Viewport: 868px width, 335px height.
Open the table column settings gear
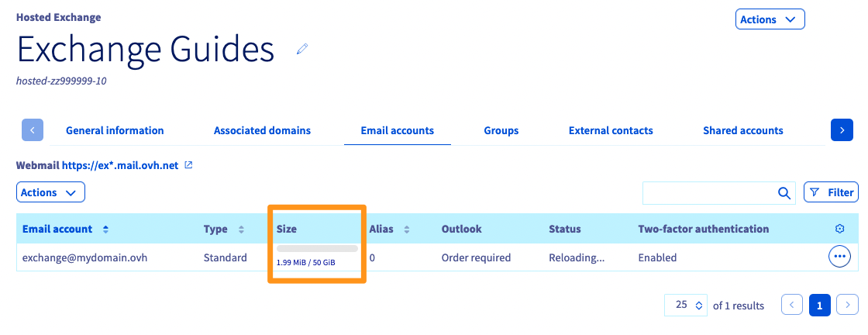coord(839,229)
